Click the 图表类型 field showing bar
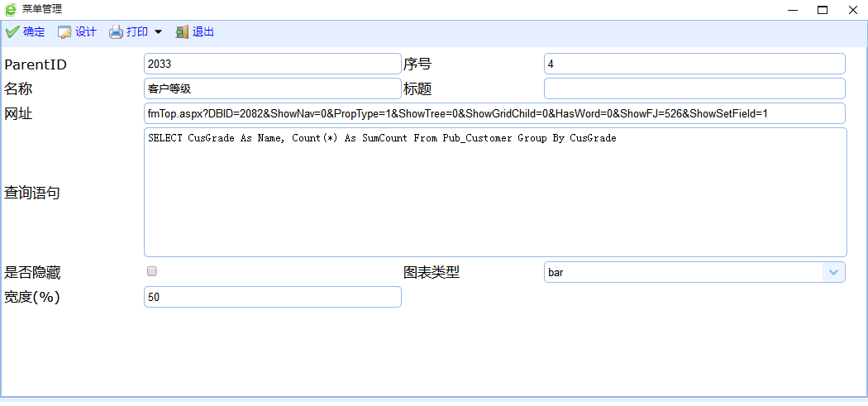Screen dimensions: 868x406 click(683, 272)
